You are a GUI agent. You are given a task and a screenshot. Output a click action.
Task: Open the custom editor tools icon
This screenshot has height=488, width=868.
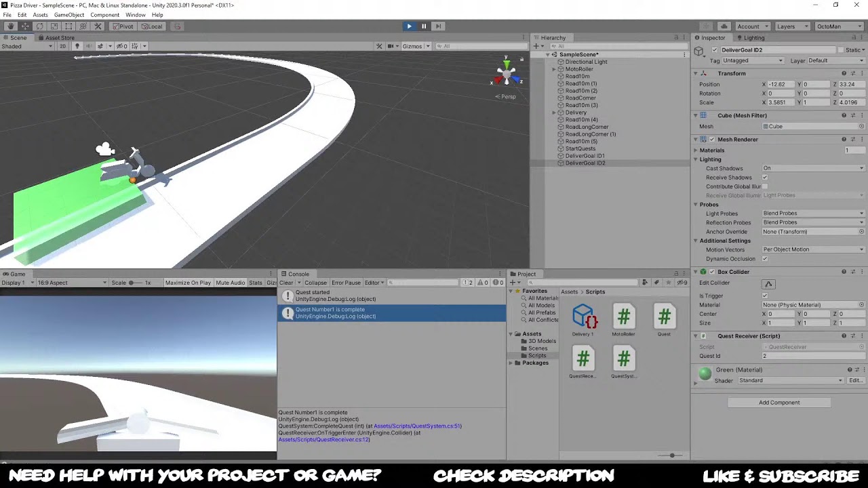(98, 26)
